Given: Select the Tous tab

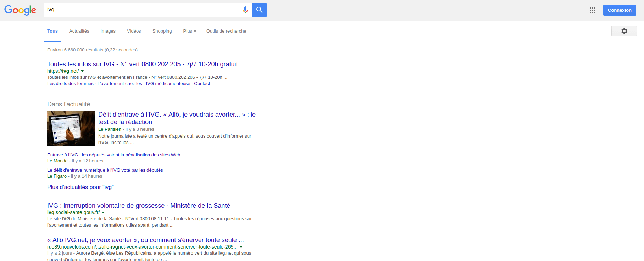Looking at the screenshot, I should 52,31.
